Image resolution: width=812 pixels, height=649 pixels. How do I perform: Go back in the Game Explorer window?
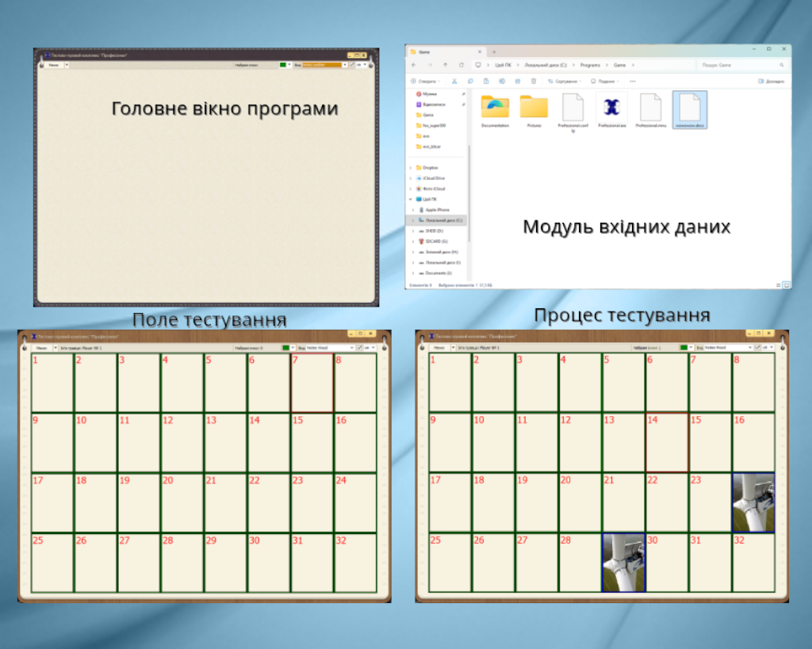(413, 65)
